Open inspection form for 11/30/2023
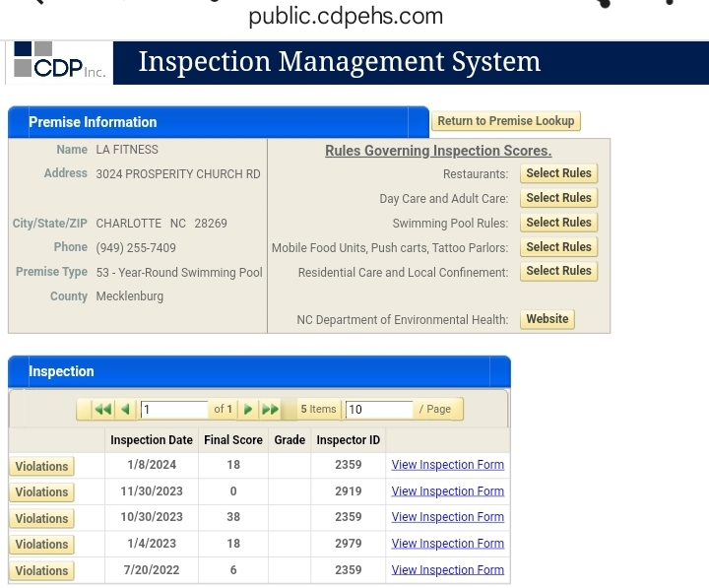This screenshot has height=588, width=709. [447, 491]
